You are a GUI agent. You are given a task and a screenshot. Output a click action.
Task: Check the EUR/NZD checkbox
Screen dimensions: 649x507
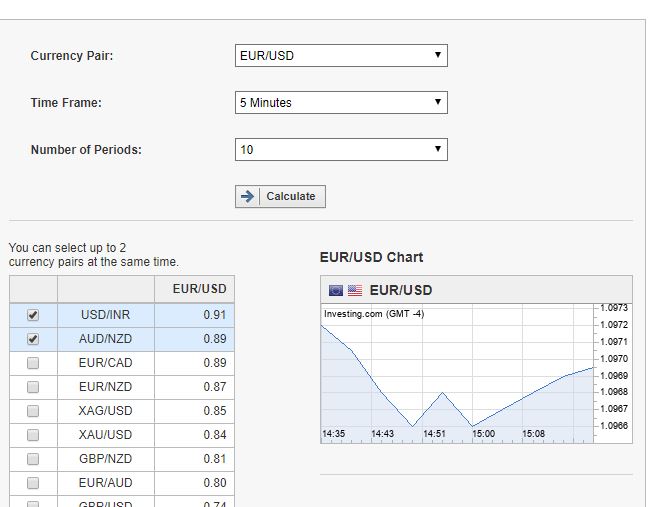(33, 387)
